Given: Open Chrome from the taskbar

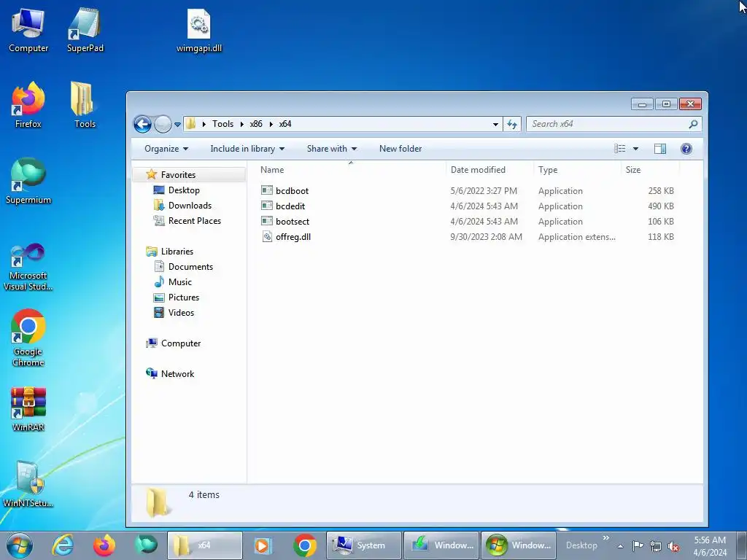Looking at the screenshot, I should pos(305,545).
